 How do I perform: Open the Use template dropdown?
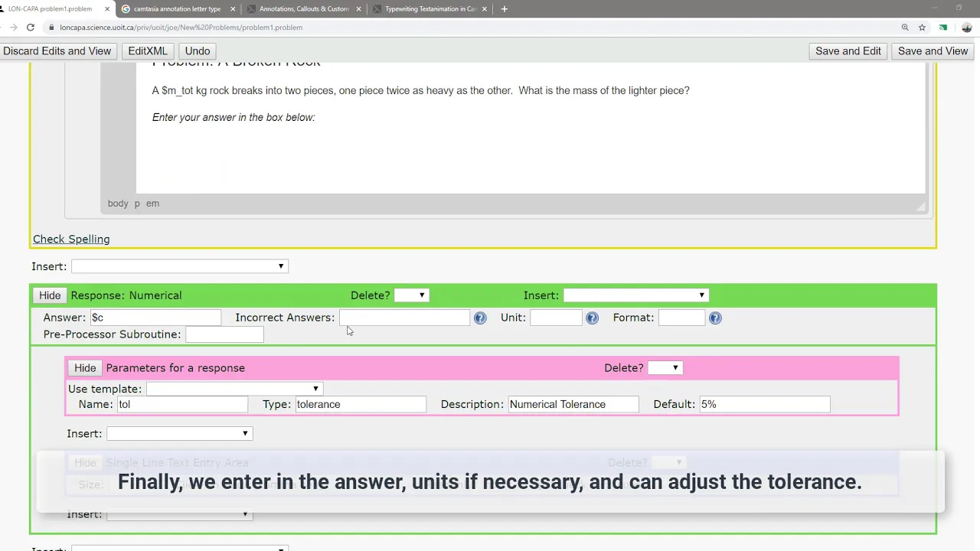pos(234,389)
